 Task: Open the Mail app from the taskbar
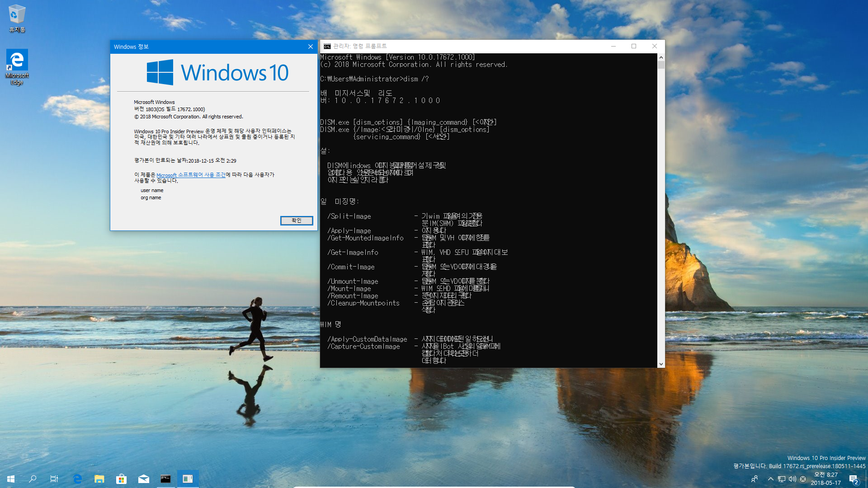143,479
